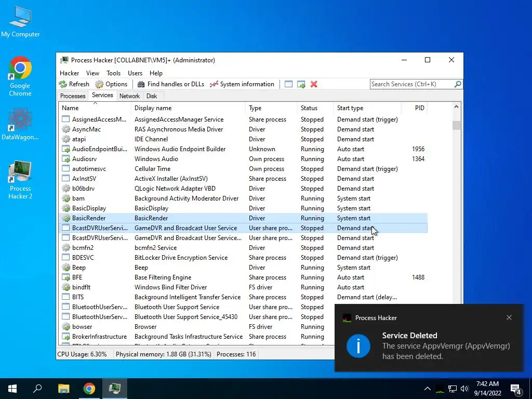Select the BITS service row
The height and width of the screenshot is (399, 532).
pyautogui.click(x=243, y=297)
